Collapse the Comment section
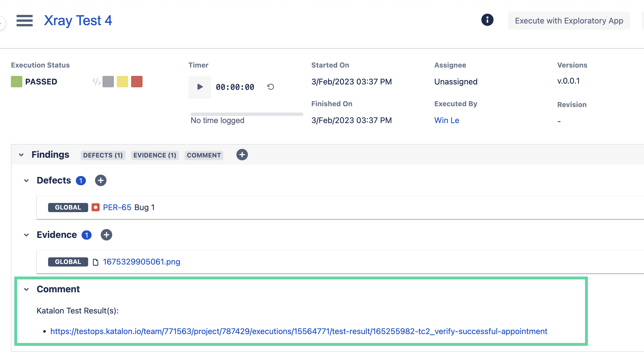Viewport: 644px width, 363px height. 26,289
